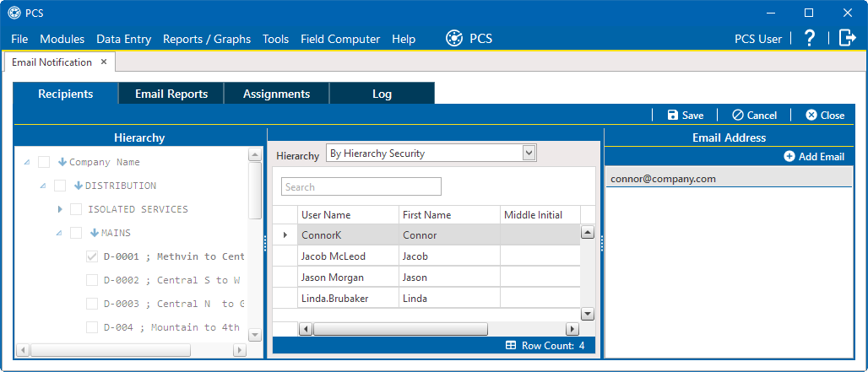Close the Email Notification tab with x
The width and height of the screenshot is (868, 372).
coord(104,62)
